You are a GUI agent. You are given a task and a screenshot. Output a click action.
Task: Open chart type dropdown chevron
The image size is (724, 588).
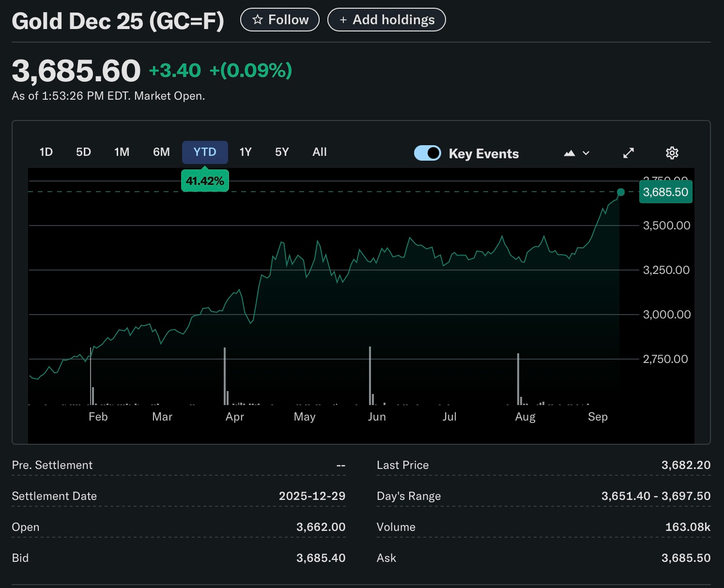tap(586, 153)
